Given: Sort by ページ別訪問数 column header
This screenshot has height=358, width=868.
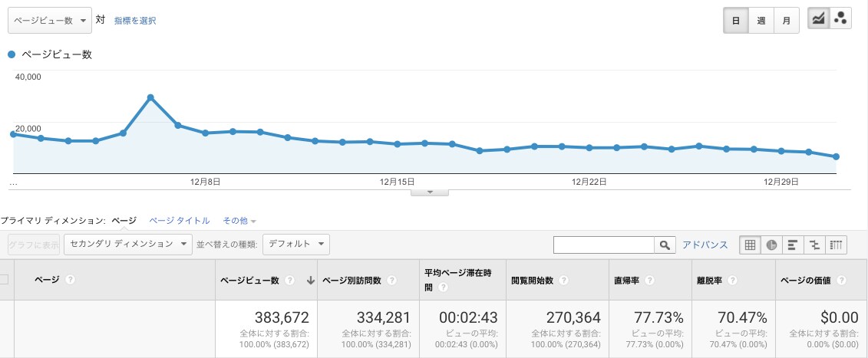Looking at the screenshot, I should click(x=351, y=281).
